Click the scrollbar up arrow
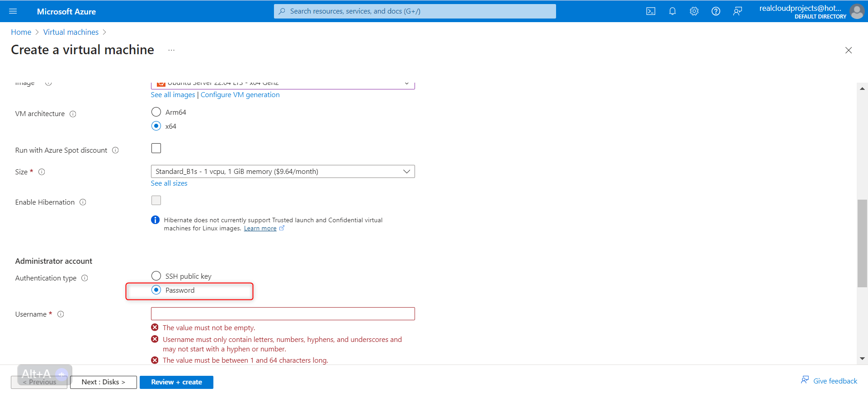 (x=862, y=89)
